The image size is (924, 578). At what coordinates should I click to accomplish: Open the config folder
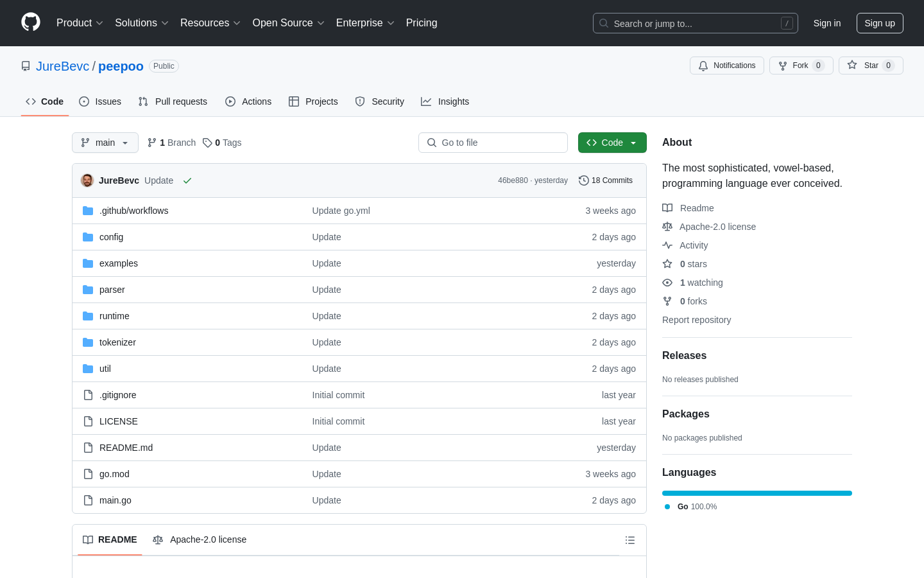111,237
